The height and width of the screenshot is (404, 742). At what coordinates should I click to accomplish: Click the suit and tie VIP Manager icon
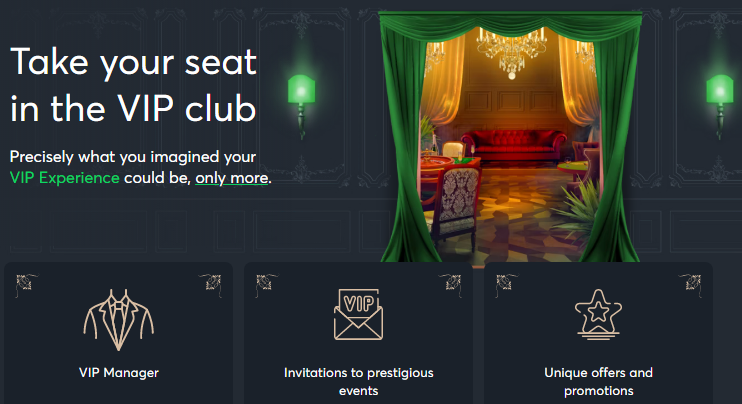(x=119, y=320)
